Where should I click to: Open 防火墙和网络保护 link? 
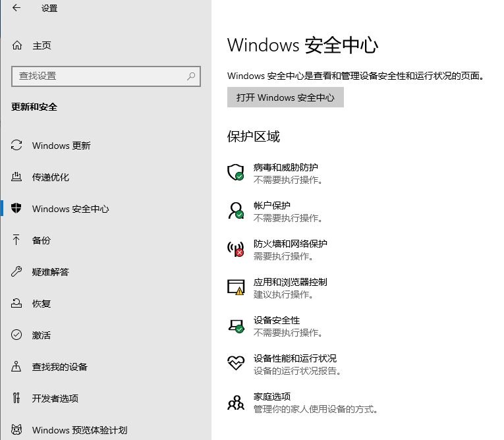coord(291,244)
